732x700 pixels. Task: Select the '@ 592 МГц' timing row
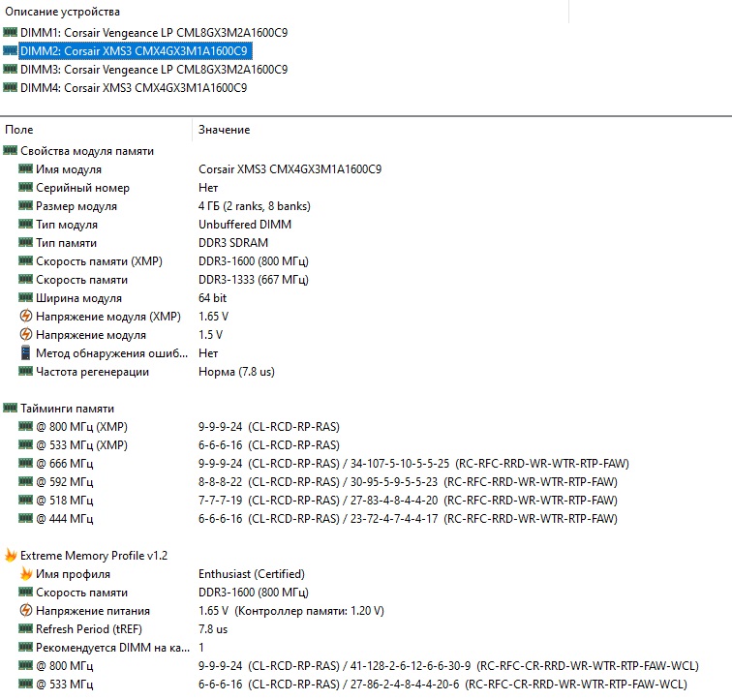[x=65, y=482]
